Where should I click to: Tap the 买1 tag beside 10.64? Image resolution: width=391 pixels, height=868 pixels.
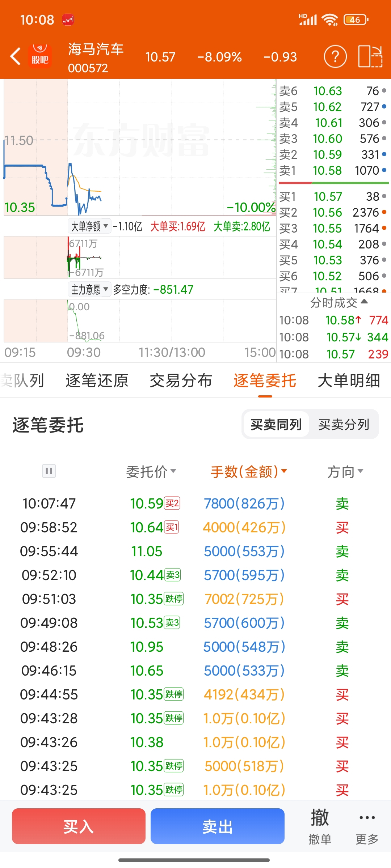click(172, 527)
